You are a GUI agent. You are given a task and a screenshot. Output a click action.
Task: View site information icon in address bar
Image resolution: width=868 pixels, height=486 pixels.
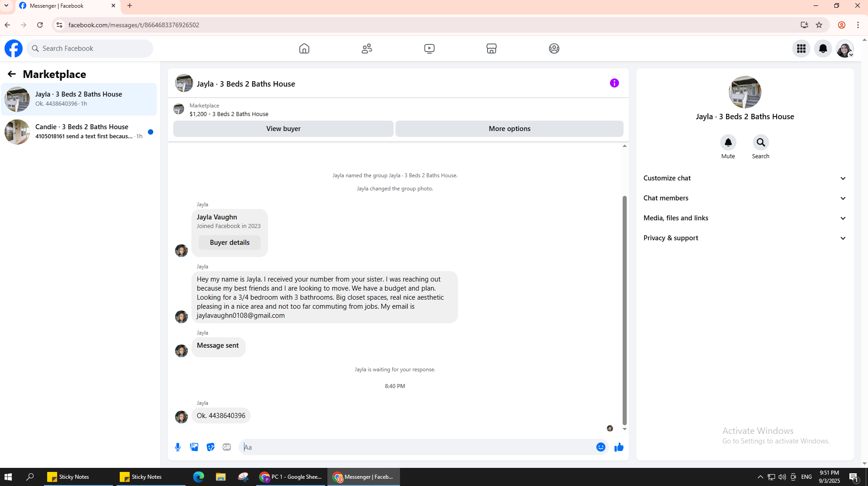pos(59,25)
